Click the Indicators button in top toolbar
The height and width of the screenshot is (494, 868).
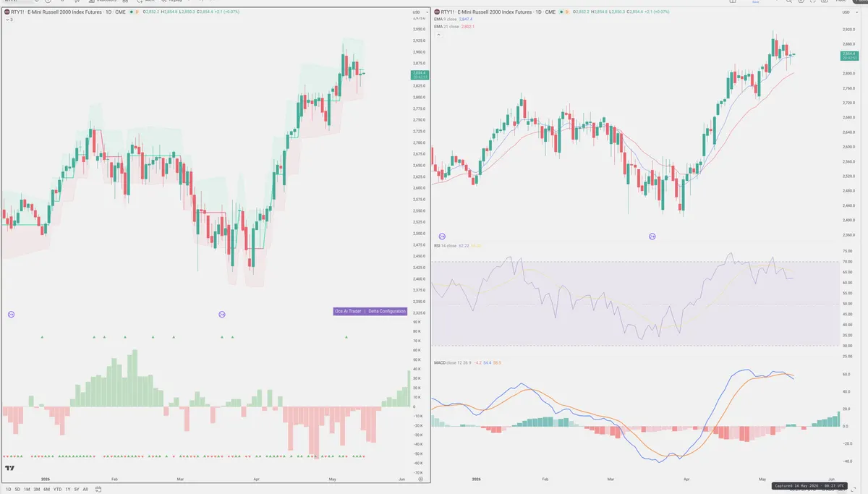point(102,1)
